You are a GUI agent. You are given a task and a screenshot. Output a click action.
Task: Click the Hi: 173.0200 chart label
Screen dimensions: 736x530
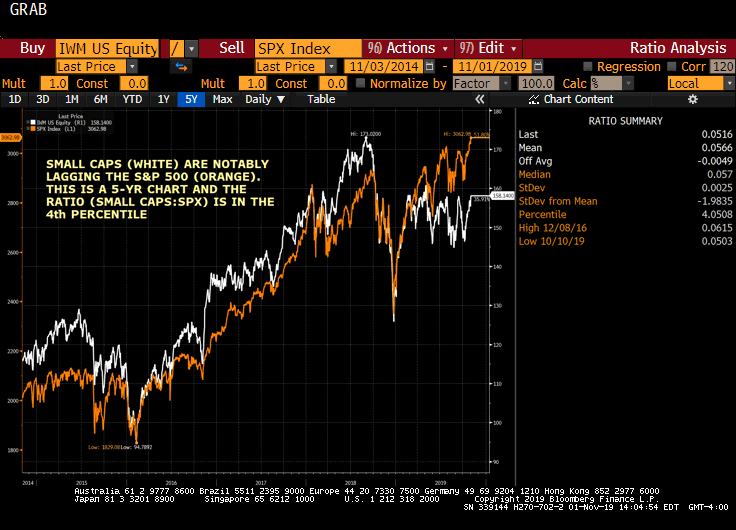click(x=366, y=134)
